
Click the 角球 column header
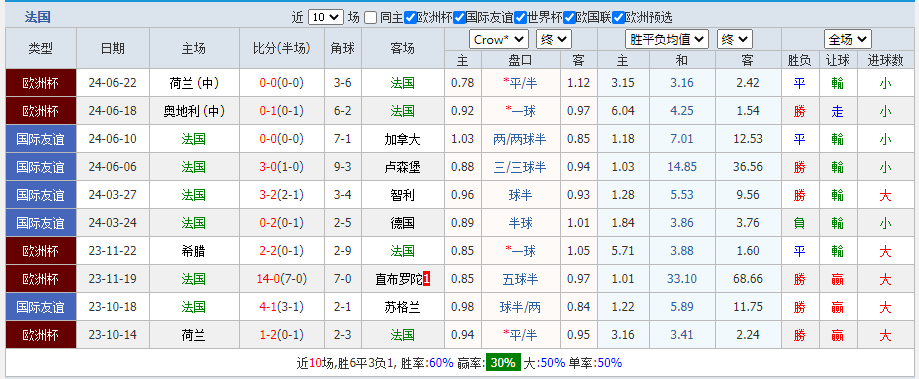coord(343,49)
